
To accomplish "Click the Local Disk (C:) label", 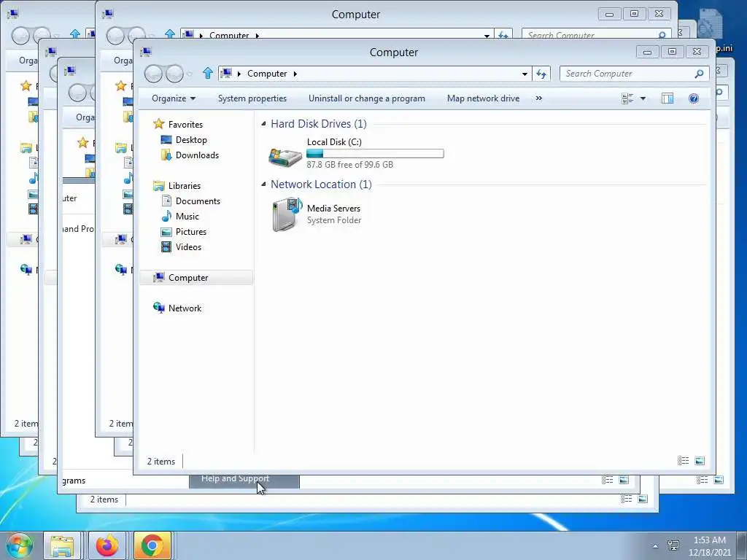I will tap(334, 142).
